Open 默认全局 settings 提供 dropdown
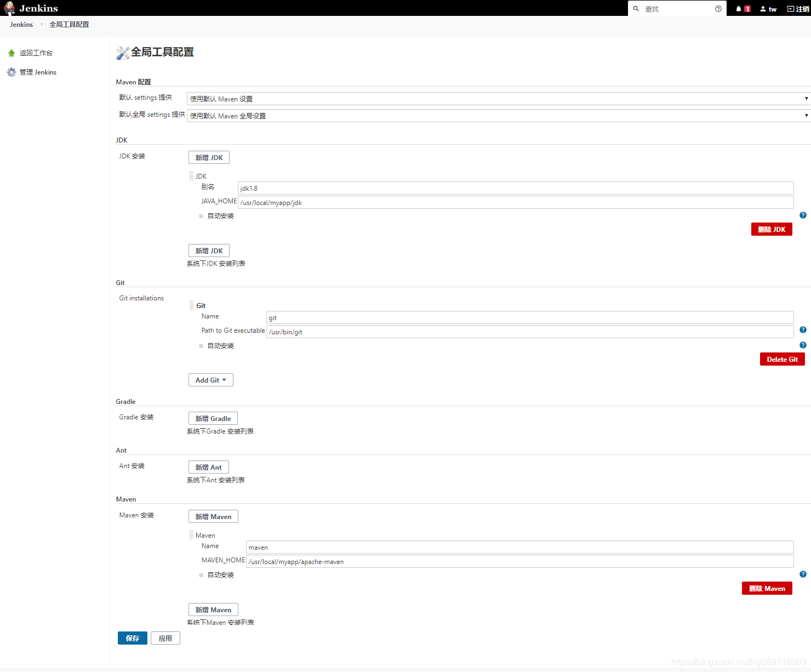Screen dimensions: 811x672 [x=499, y=116]
